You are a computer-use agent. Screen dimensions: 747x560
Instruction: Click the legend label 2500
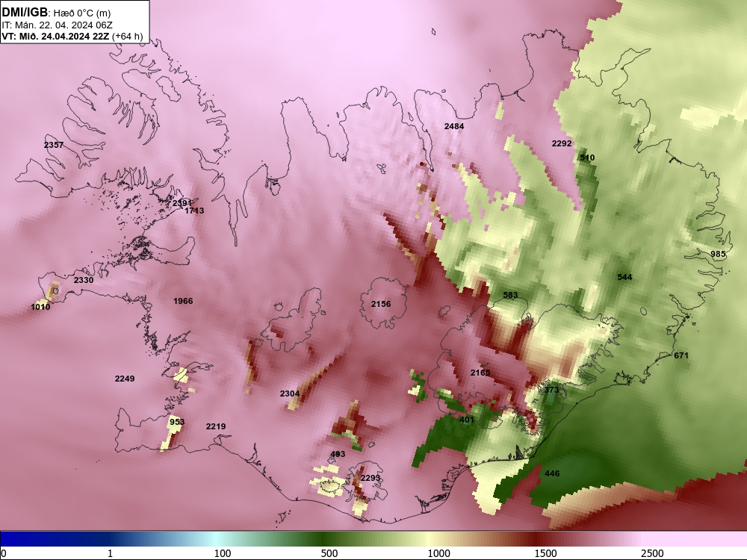pyautogui.click(x=652, y=553)
